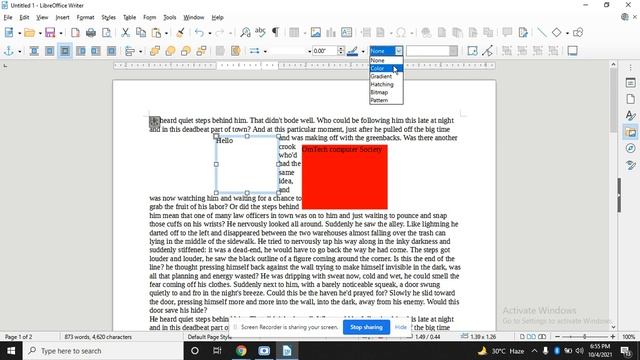Click the Back One icon
This screenshot has width=640, height=360.
tap(186, 51)
